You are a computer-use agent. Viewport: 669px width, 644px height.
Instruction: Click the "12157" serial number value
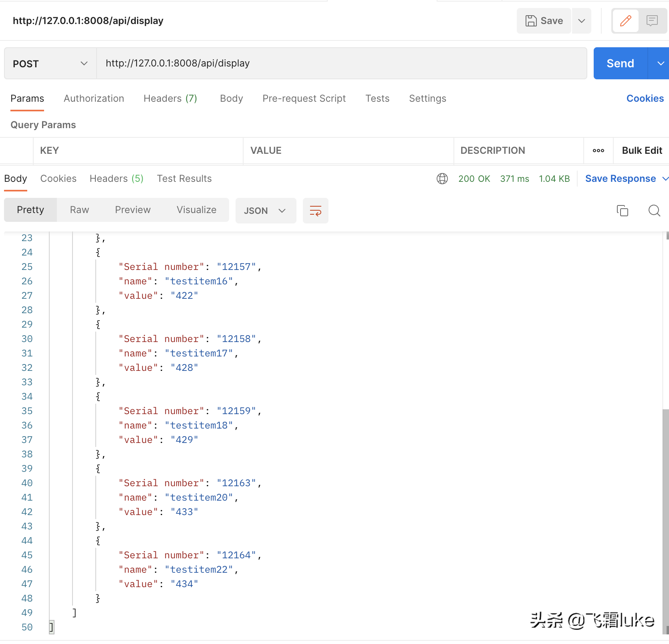[x=236, y=267]
